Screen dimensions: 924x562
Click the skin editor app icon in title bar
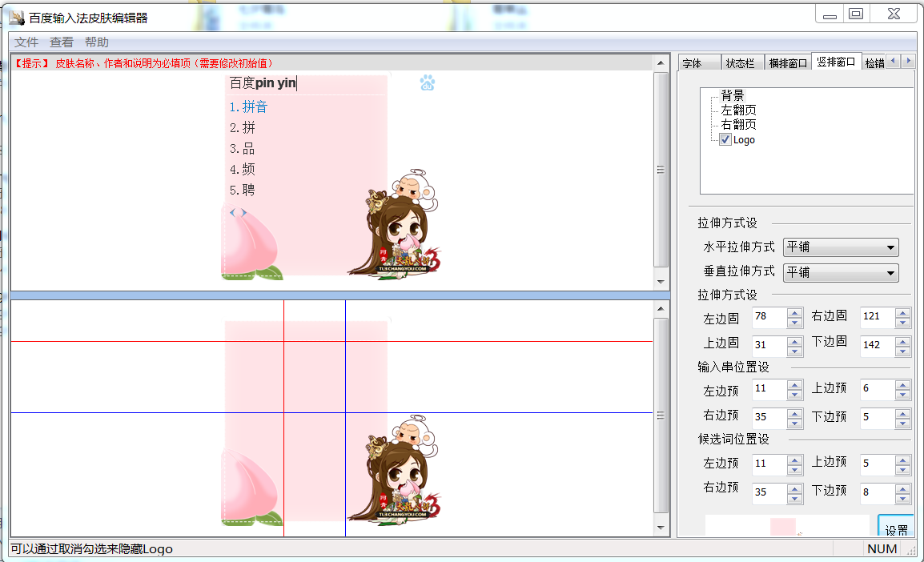(17, 18)
